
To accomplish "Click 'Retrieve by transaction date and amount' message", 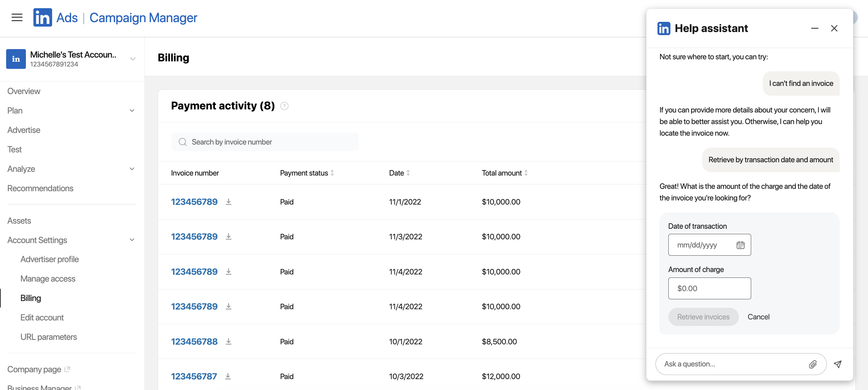I will (x=771, y=160).
